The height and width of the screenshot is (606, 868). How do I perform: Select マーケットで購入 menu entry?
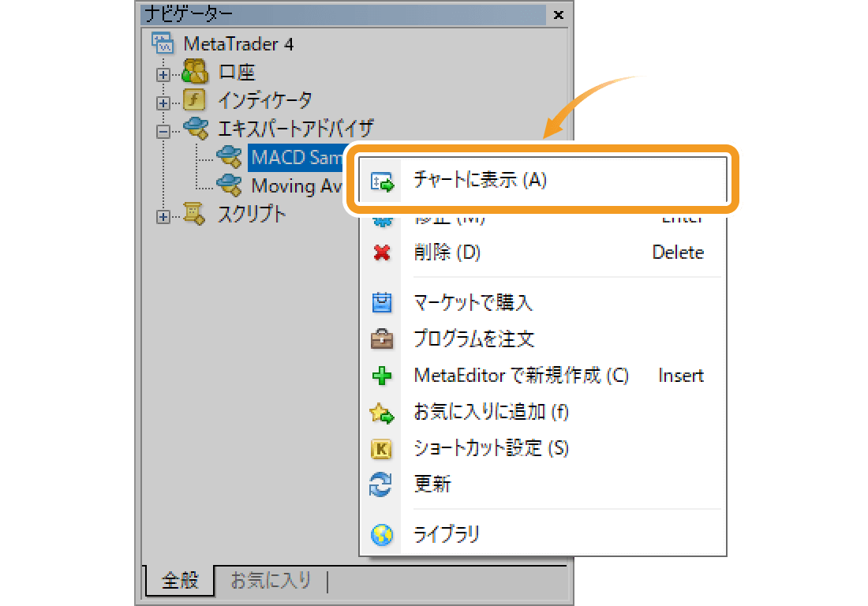pyautogui.click(x=543, y=303)
